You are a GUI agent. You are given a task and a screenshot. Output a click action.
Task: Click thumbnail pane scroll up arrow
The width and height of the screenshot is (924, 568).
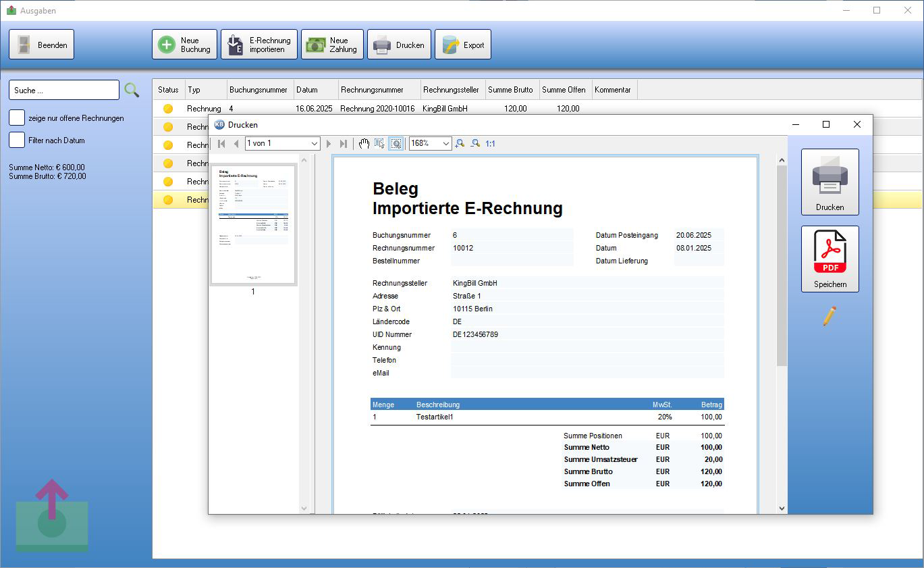tap(304, 161)
